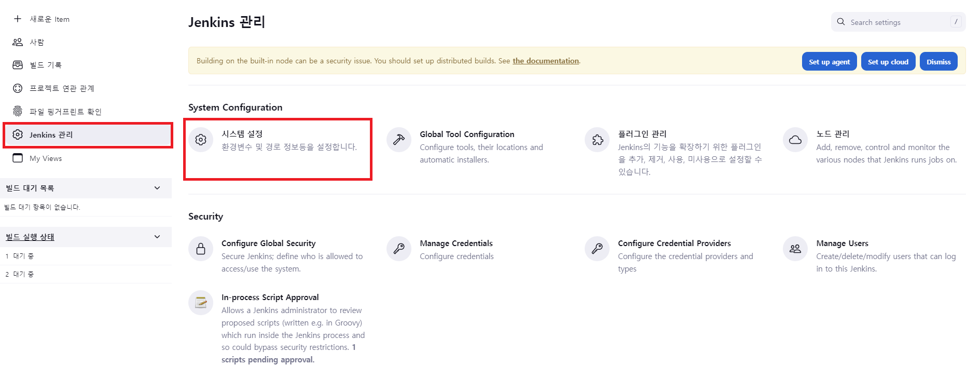Open Manage Users title link
This screenshot has height=379, width=980.
click(x=842, y=243)
